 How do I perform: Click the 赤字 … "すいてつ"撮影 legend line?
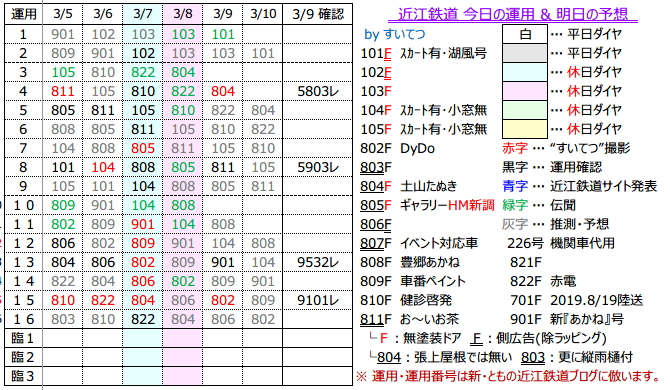566,148
